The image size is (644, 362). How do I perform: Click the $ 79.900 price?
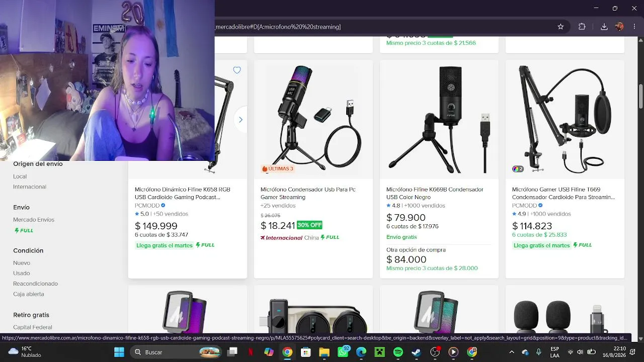coord(406,217)
